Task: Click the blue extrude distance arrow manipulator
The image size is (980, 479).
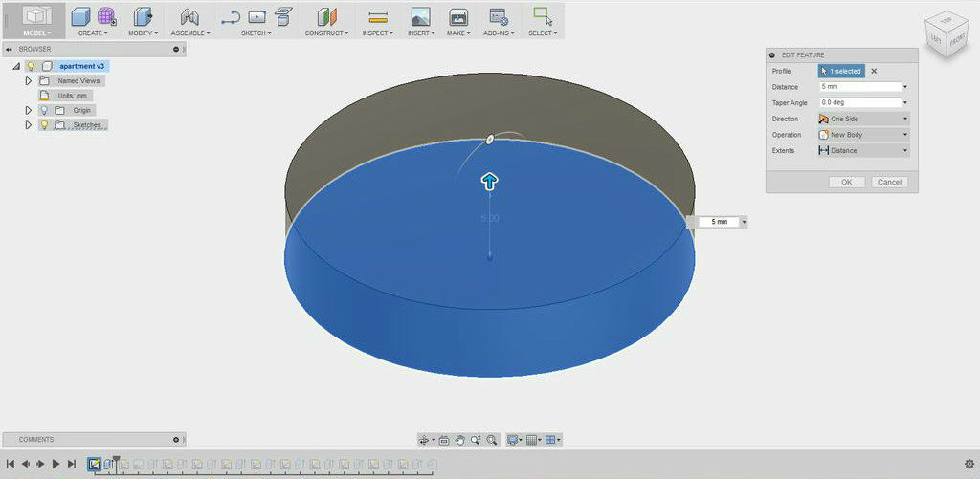Action: coord(489,182)
